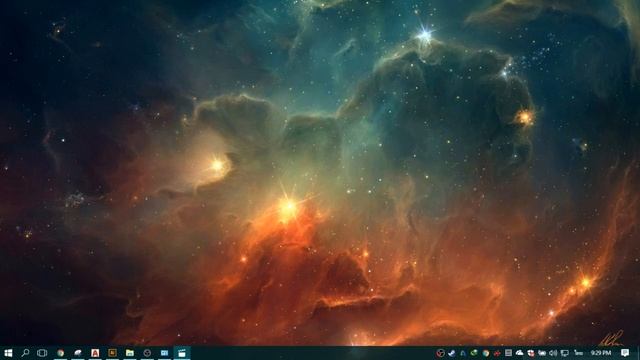Image resolution: width=640 pixels, height=360 pixels.
Task: Click the Chrome icon in system tray
Action: pyautogui.click(x=486, y=353)
